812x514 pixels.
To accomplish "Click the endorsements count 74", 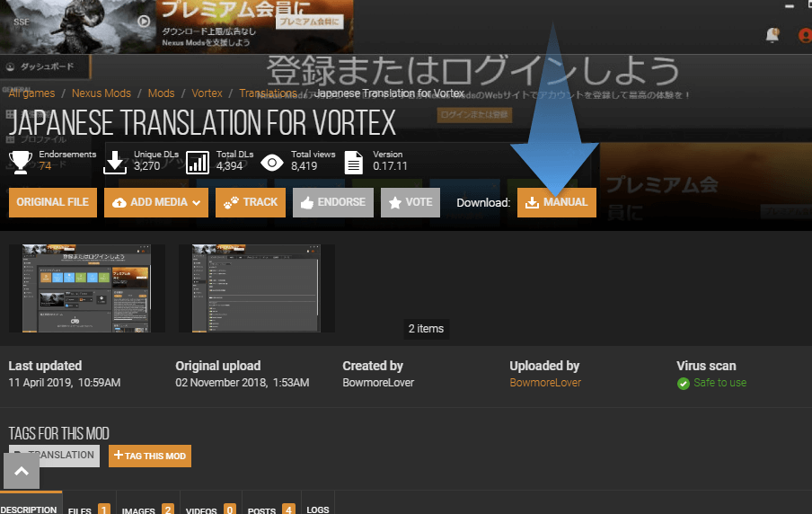I will (x=46, y=166).
